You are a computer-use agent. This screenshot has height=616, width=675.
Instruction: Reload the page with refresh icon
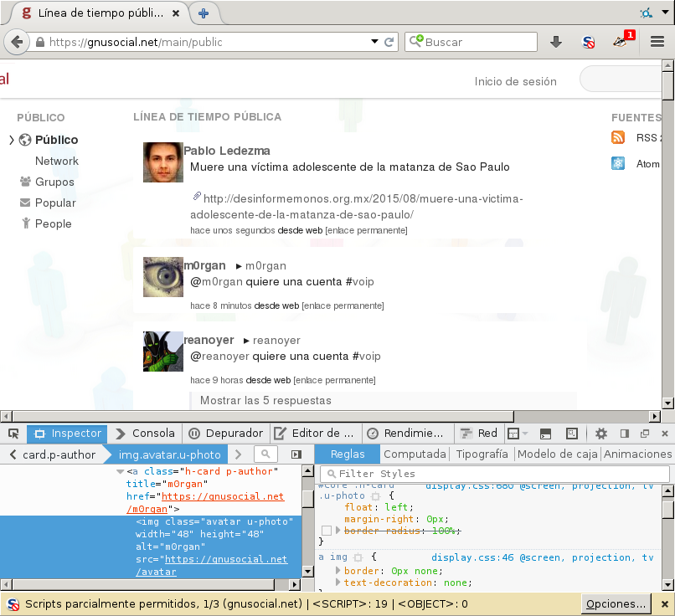pyautogui.click(x=389, y=42)
